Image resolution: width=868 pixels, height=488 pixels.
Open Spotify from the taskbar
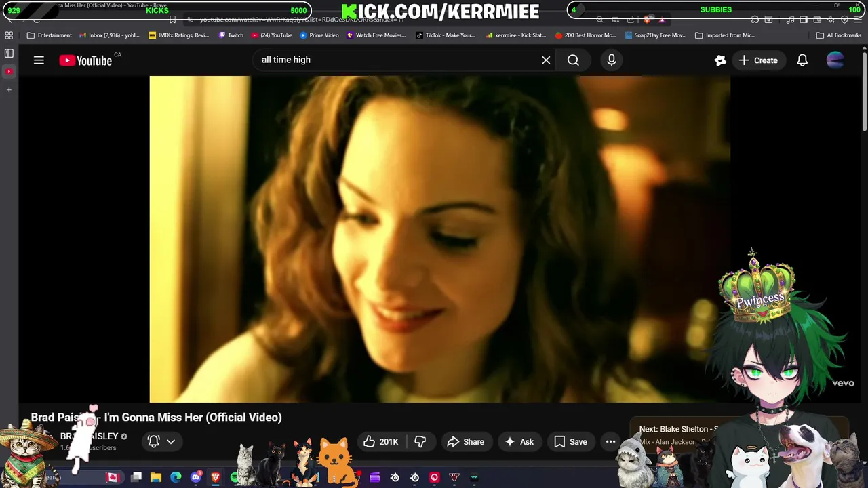[x=235, y=478]
